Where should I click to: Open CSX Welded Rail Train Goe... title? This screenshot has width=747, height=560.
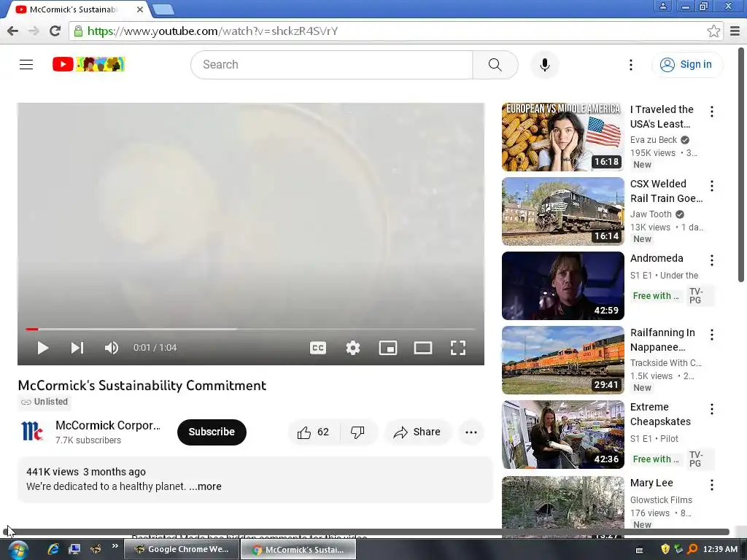[x=667, y=191]
